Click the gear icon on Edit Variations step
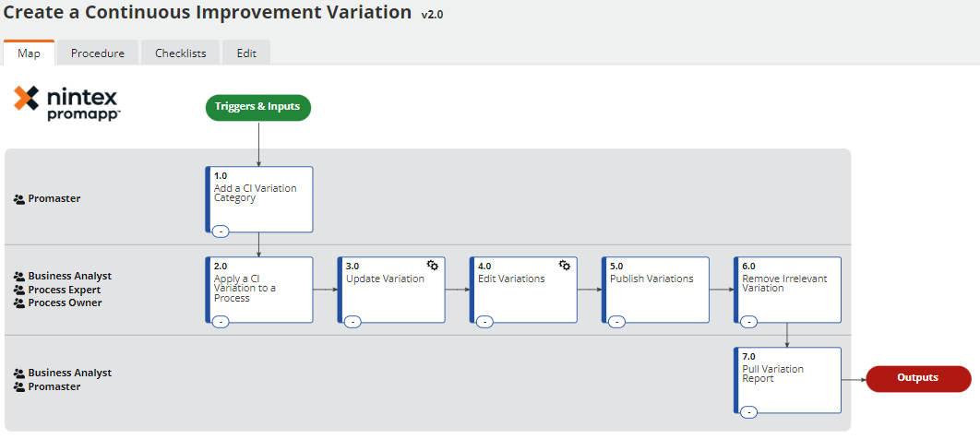 (x=565, y=266)
